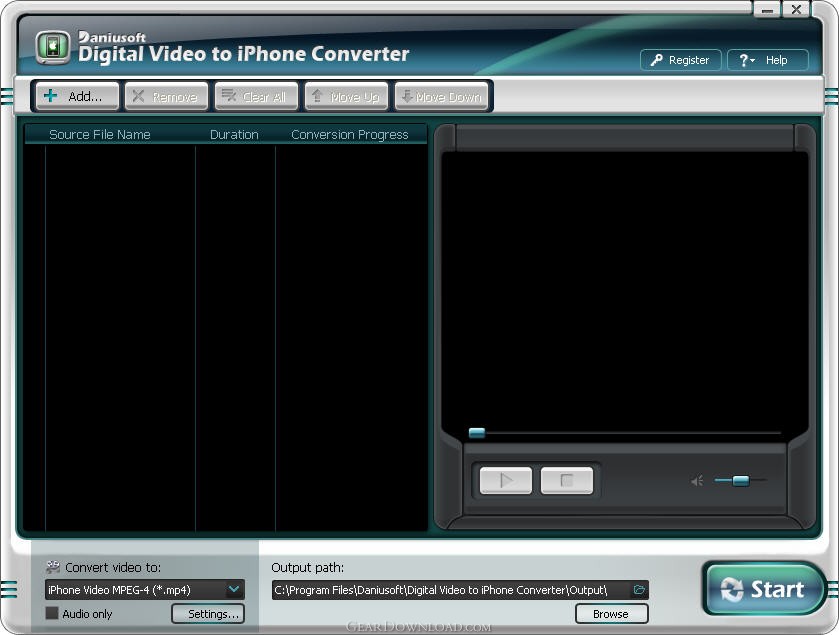This screenshot has height=635, width=839.
Task: Enable the Audio only checkbox
Action: (52, 613)
